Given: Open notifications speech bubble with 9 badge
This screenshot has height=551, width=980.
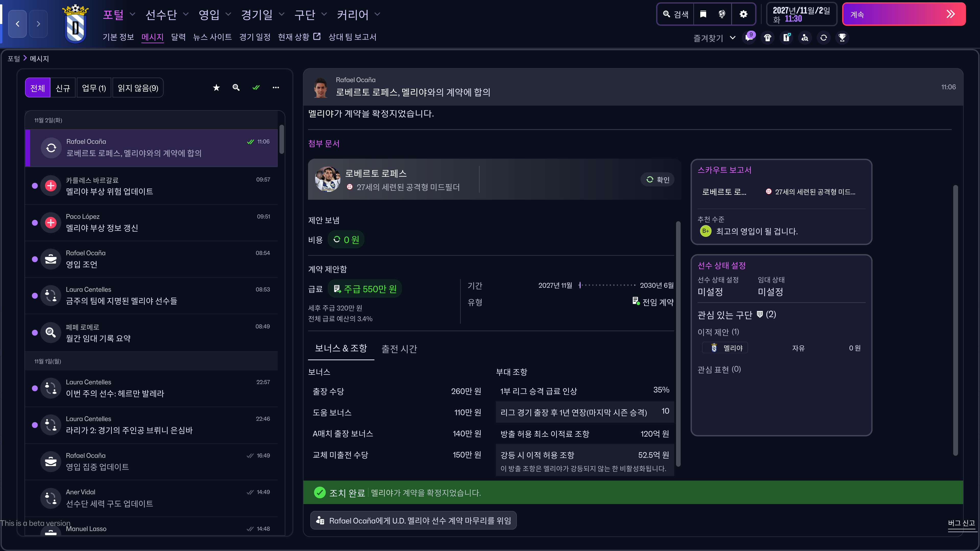Looking at the screenshot, I should coord(749,38).
